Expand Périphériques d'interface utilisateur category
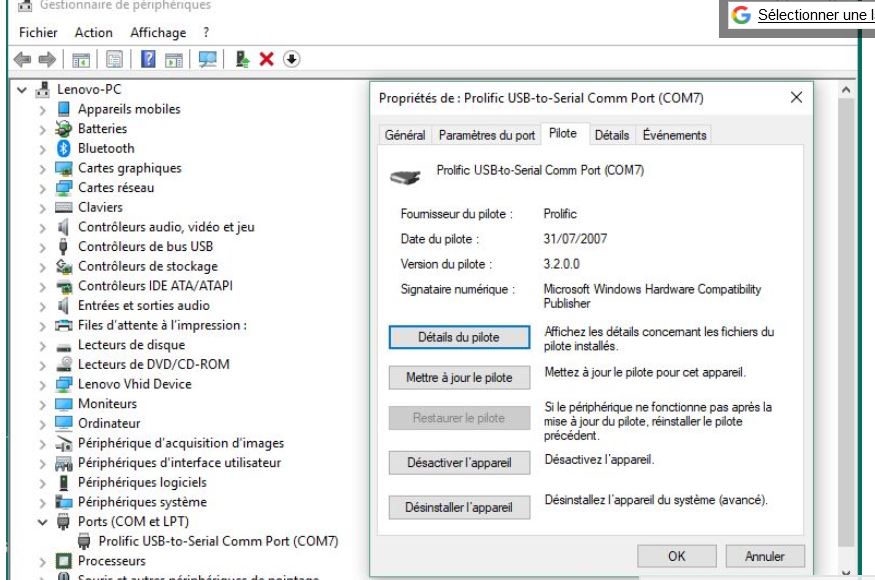This screenshot has height=580, width=875. (42, 463)
